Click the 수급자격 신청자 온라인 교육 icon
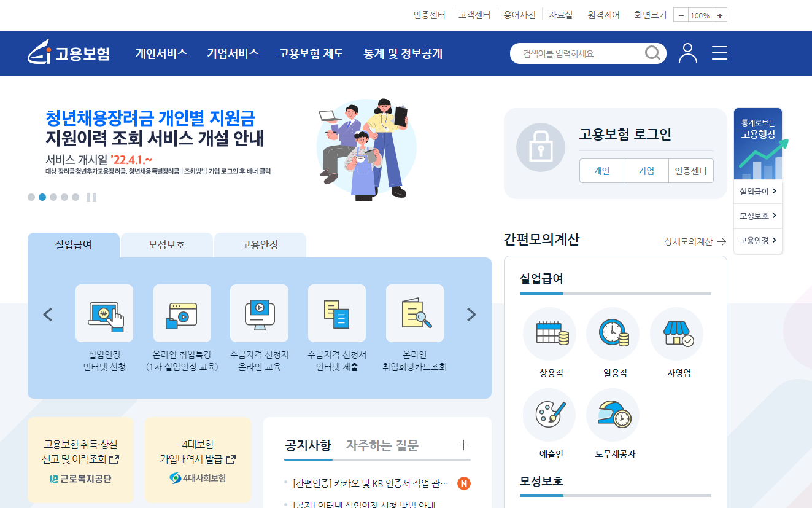812x508 pixels. [x=259, y=313]
